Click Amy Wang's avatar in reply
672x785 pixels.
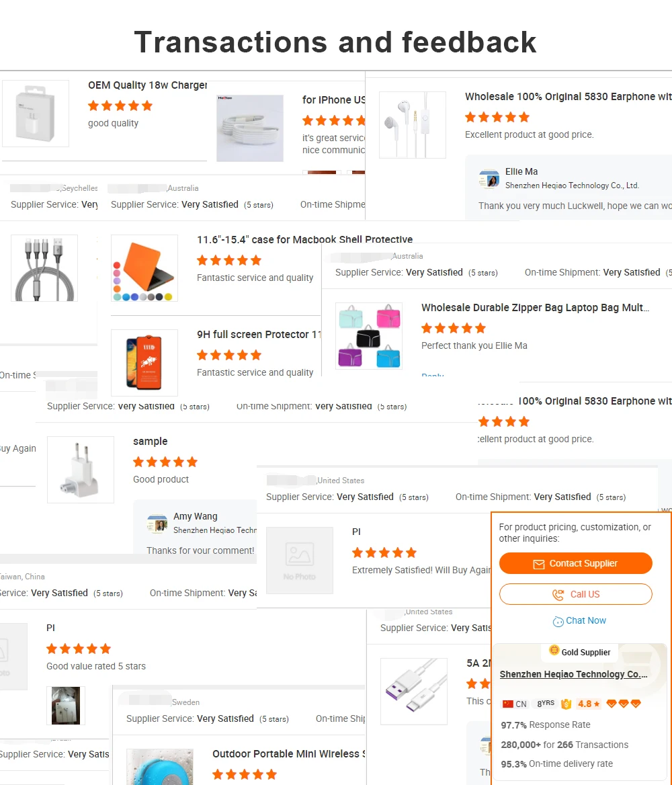tap(157, 524)
